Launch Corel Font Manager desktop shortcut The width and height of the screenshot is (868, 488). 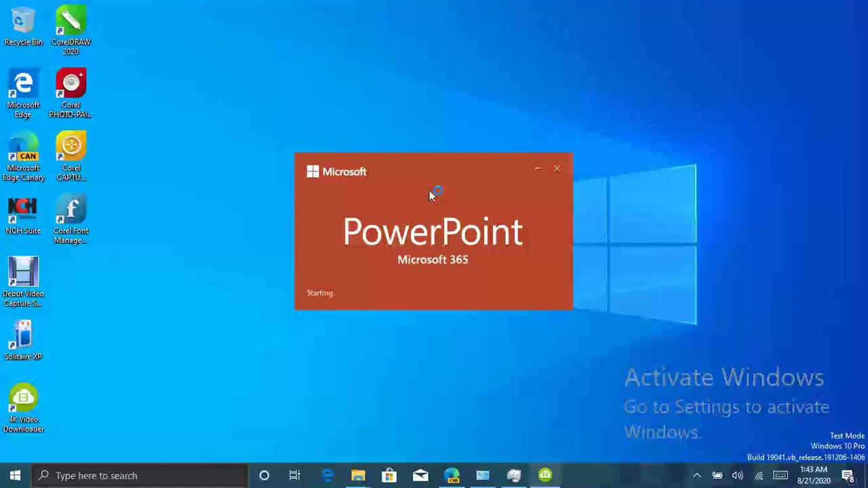[71, 220]
